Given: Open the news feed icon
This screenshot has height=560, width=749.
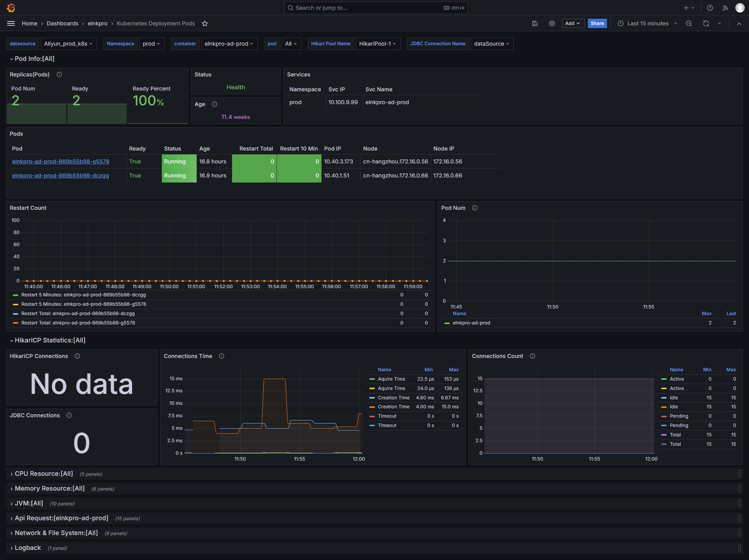Looking at the screenshot, I should [725, 8].
